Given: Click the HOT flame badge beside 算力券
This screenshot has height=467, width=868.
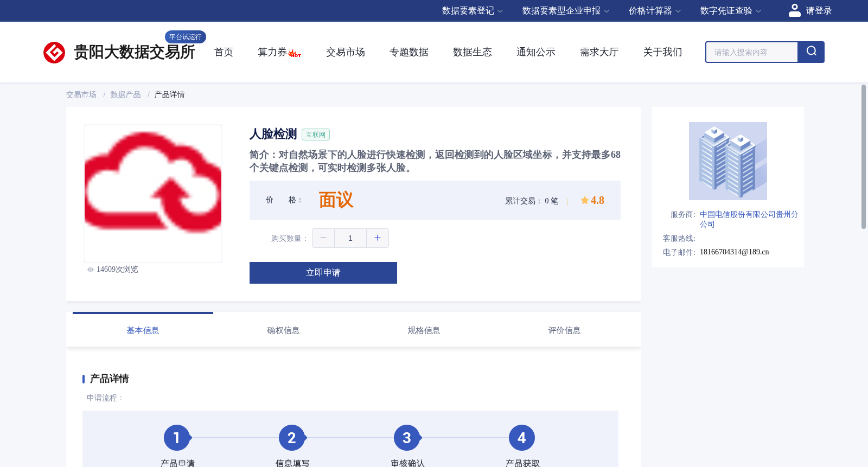Looking at the screenshot, I should point(295,54).
